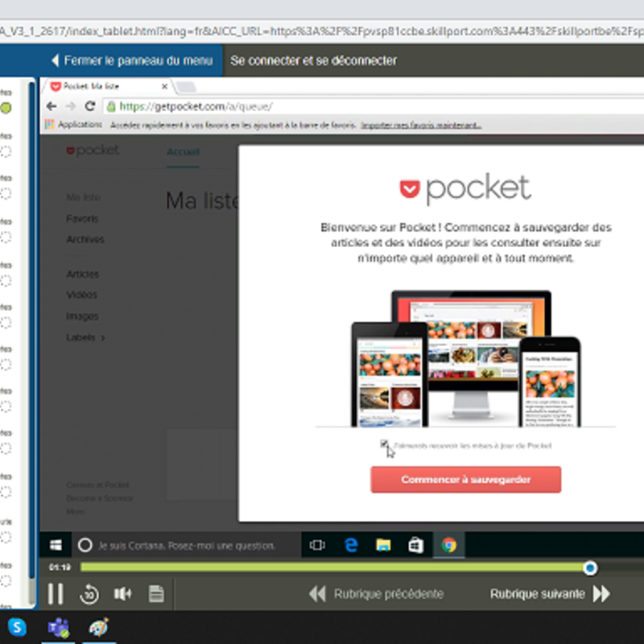644x644 pixels.
Task: Open Ma liste in Pocket sidebar
Action: click(x=84, y=197)
